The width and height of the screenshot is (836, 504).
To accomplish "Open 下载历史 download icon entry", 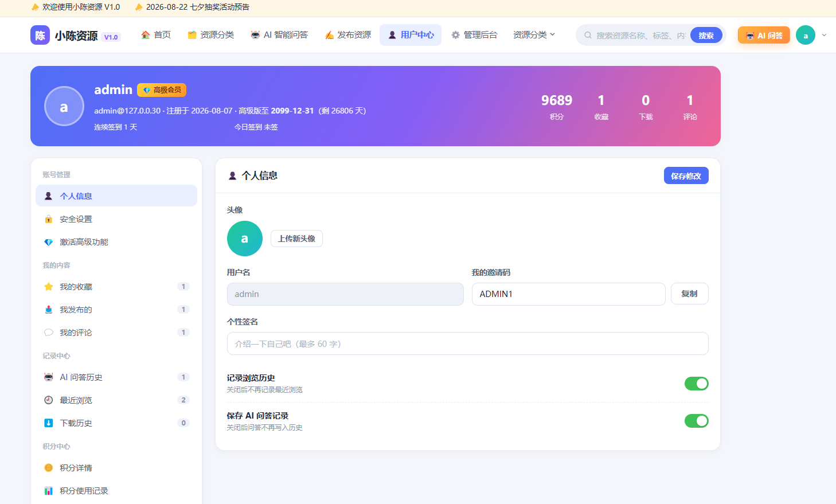I will [116, 423].
